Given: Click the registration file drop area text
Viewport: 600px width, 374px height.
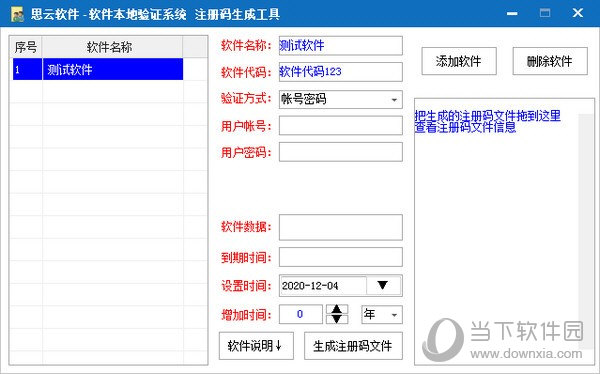Looking at the screenshot, I should 488,121.
